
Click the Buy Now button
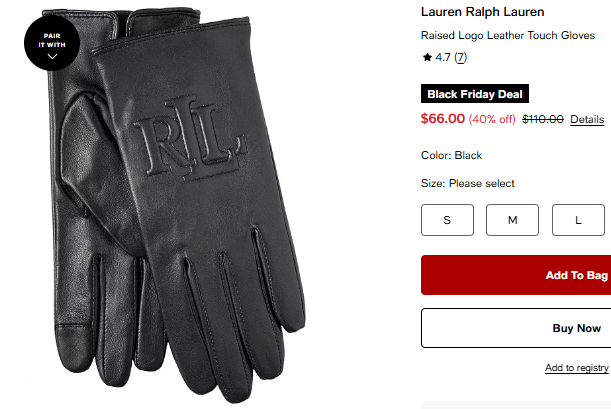516,328
